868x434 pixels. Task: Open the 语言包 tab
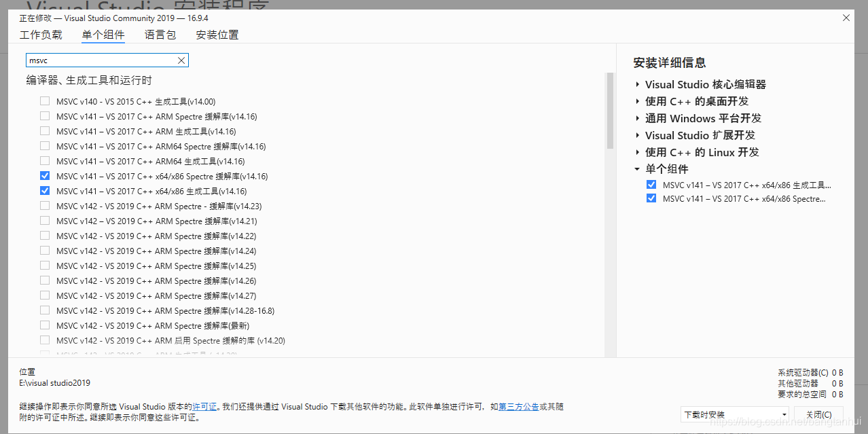[160, 35]
